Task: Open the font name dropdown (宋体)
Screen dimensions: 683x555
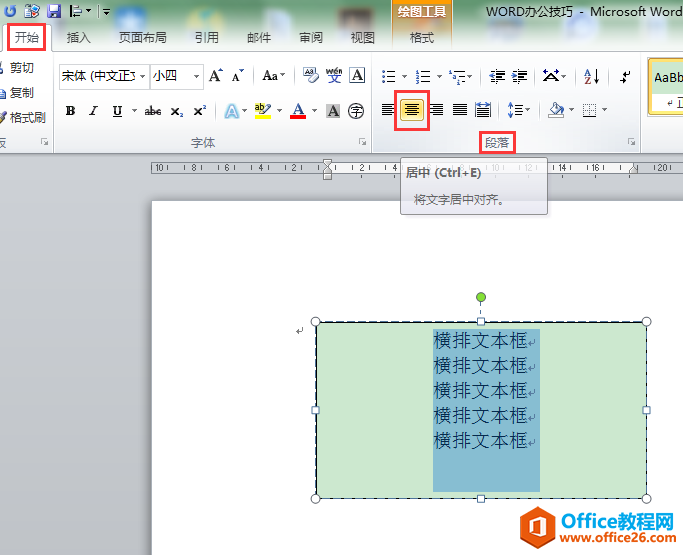Action: coord(143,76)
